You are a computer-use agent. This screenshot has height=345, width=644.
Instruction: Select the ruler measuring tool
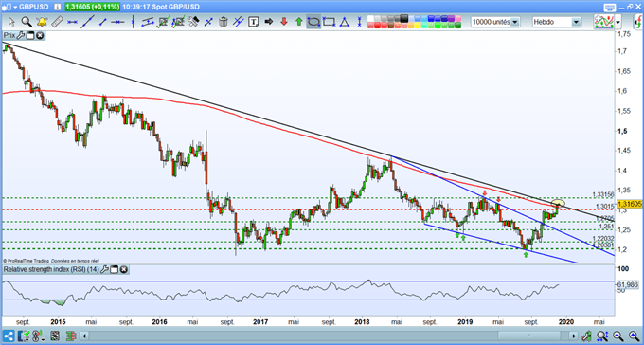57,22
